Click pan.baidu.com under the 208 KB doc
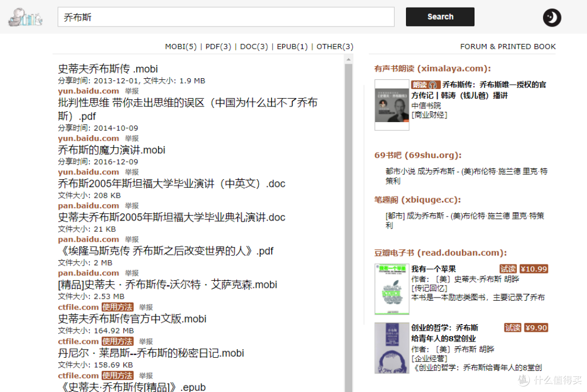Image resolution: width=587 pixels, height=392 pixels. pyautogui.click(x=89, y=206)
